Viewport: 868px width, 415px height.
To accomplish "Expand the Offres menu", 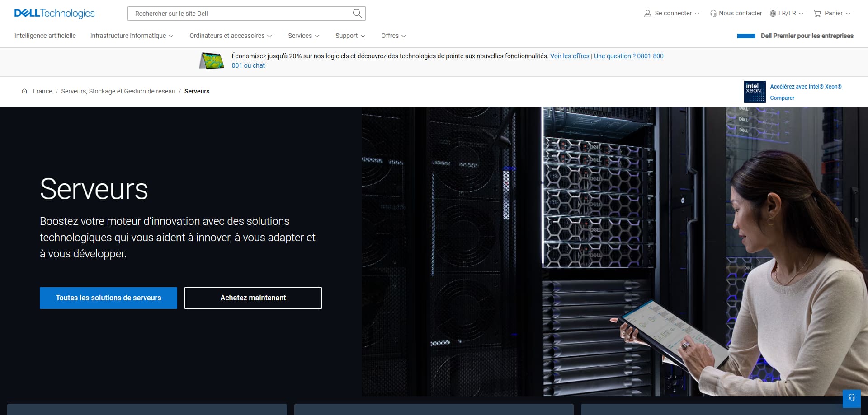I will 393,36.
